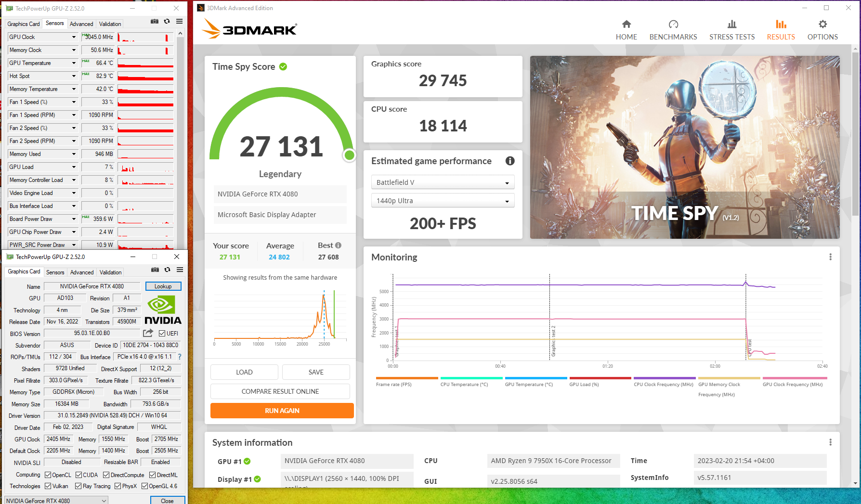Screen dimensions: 861x504
Task: Switch to Validation tab in Graphics Card window
Action: coord(110,272)
